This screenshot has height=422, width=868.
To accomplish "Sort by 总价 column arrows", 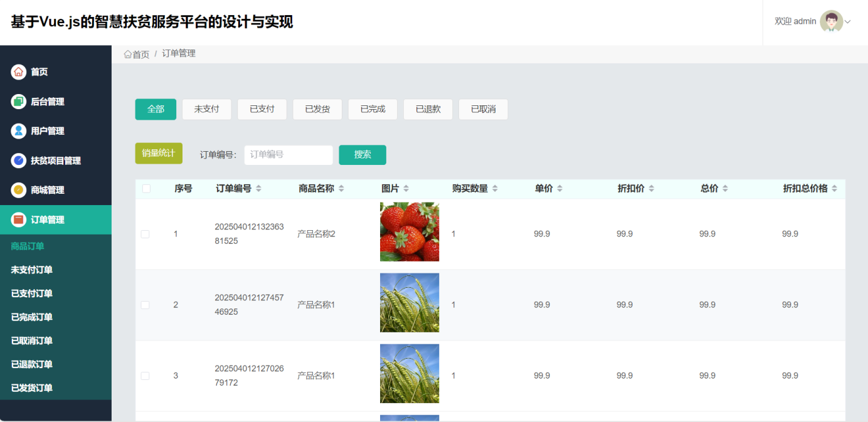I will coord(725,189).
